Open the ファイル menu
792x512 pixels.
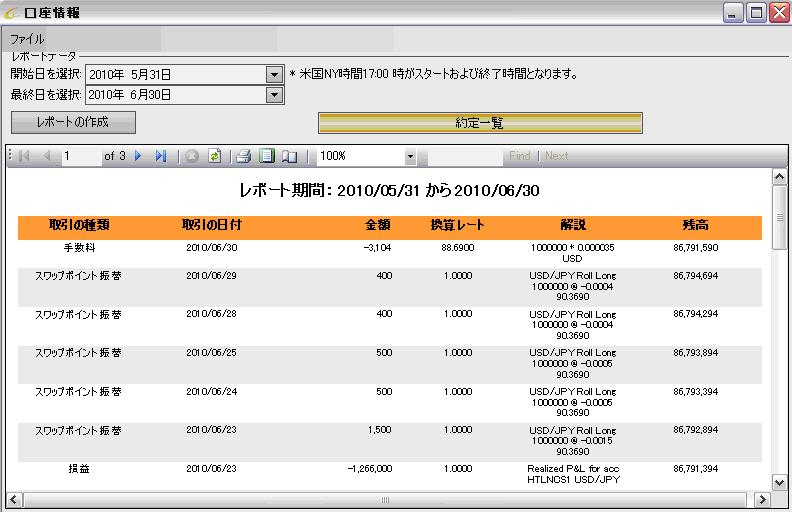[x=27, y=39]
